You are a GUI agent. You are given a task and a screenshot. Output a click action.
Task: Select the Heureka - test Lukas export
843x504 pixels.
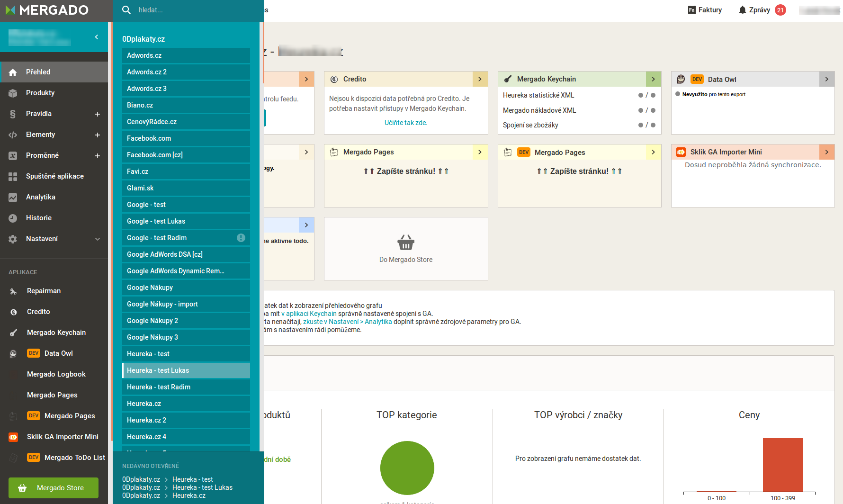186,370
